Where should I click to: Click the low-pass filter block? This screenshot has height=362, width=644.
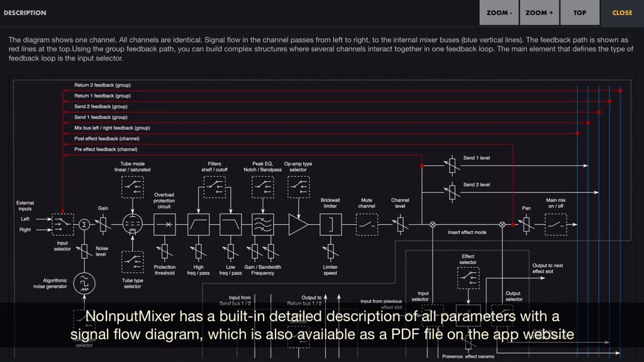[x=230, y=224]
